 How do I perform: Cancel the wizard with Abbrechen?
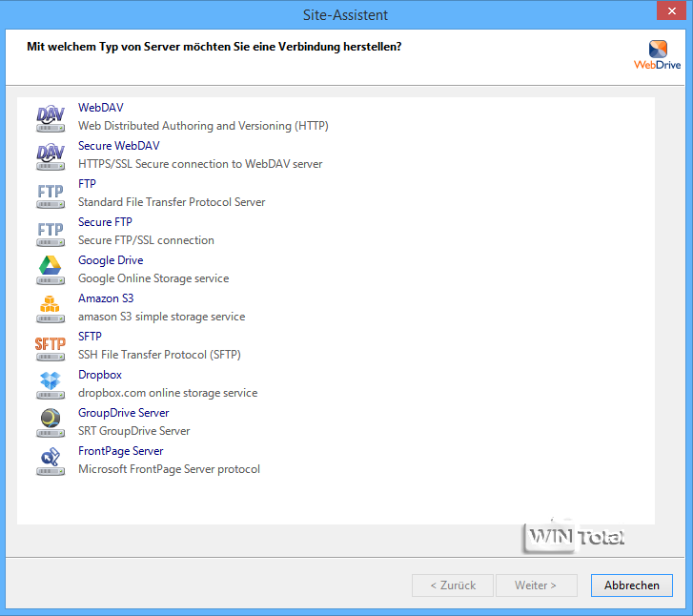pos(632,585)
